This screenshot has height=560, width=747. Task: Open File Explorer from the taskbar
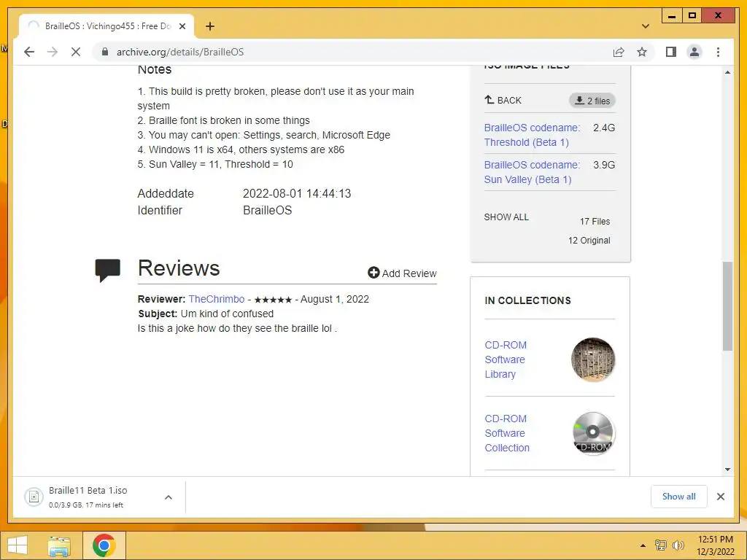[59, 545]
